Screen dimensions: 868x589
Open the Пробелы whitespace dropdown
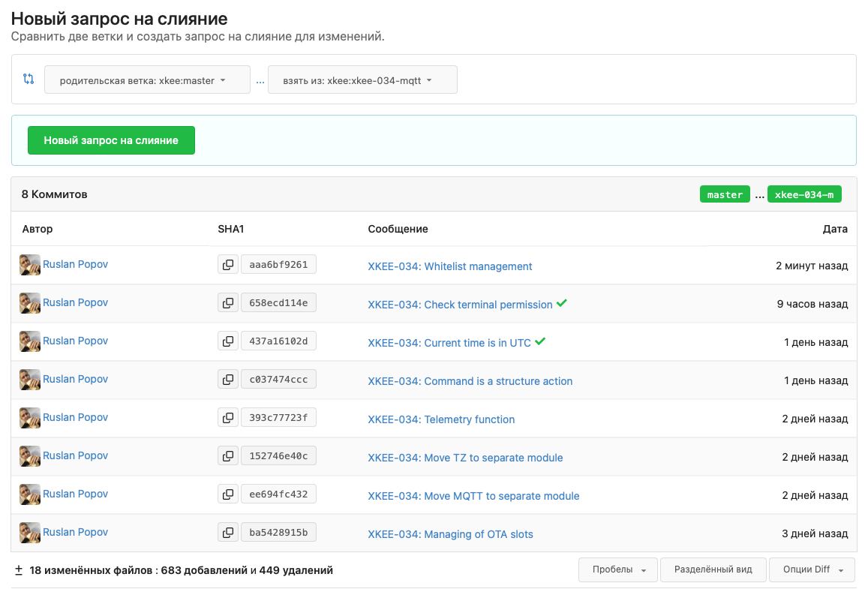tap(617, 569)
